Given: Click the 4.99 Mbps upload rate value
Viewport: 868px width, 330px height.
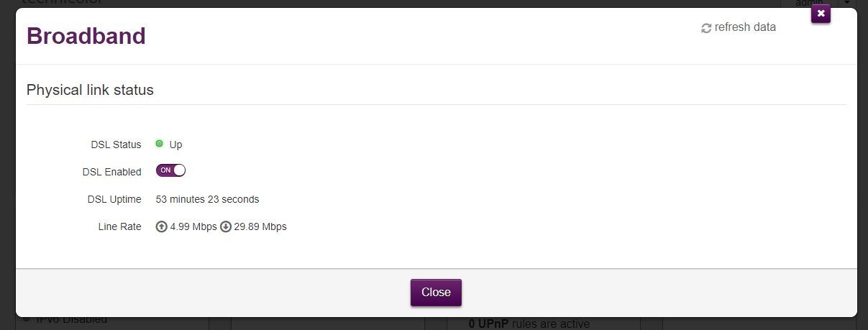Looking at the screenshot, I should pyautogui.click(x=193, y=227).
